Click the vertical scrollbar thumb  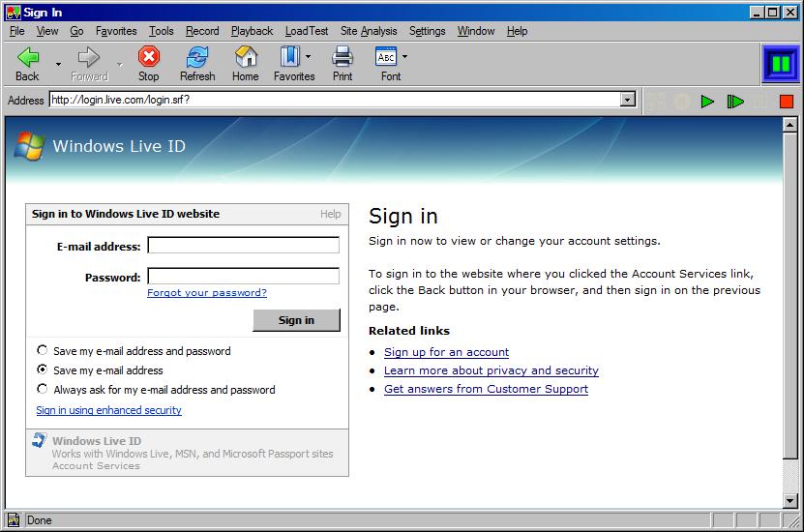[x=789, y=295]
